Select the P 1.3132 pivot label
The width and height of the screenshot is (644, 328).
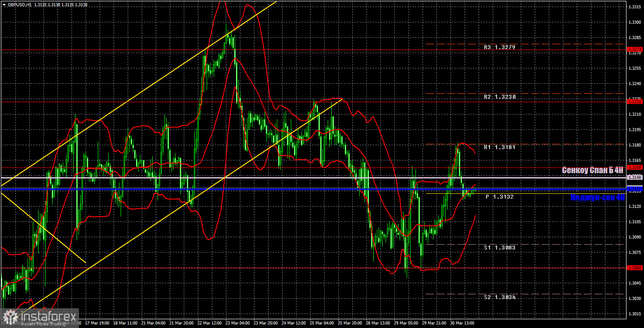pyautogui.click(x=499, y=197)
